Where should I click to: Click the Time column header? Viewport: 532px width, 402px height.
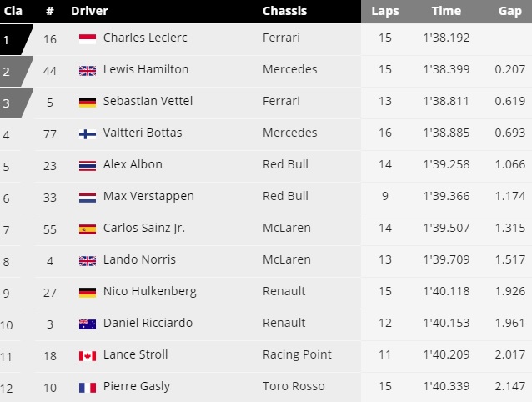[x=446, y=11]
